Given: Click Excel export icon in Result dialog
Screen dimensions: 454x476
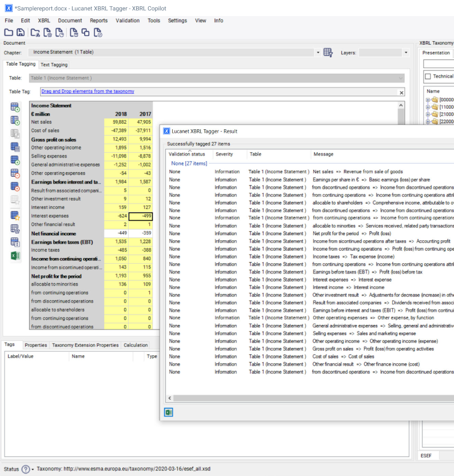Looking at the screenshot, I should pos(169,412).
